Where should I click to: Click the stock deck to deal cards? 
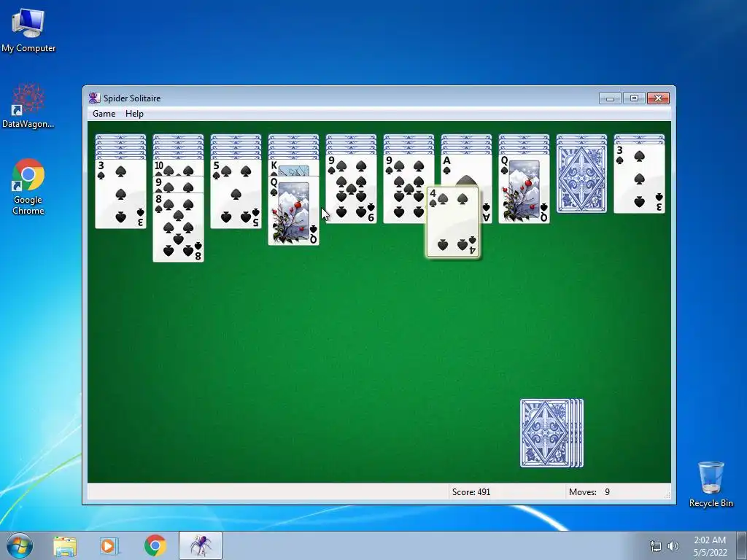coord(551,433)
